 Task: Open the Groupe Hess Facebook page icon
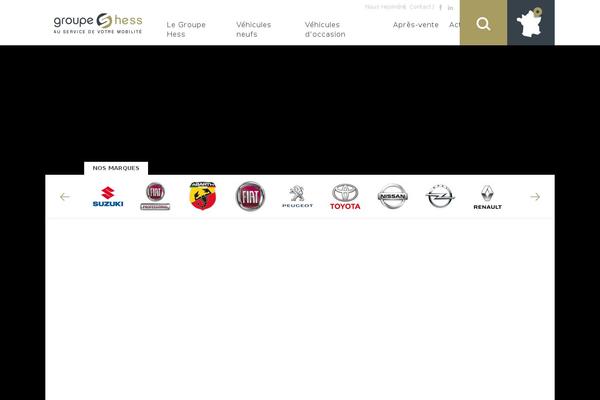click(440, 7)
